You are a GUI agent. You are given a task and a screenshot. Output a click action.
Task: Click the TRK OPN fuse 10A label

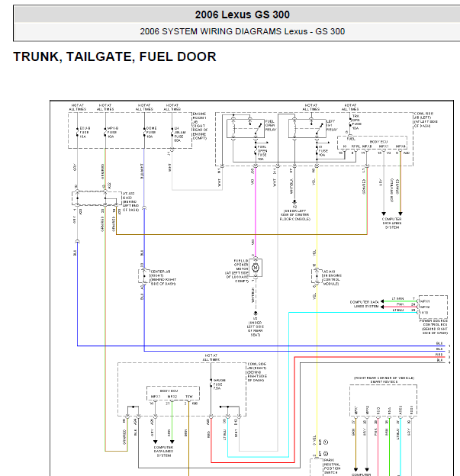point(357,122)
